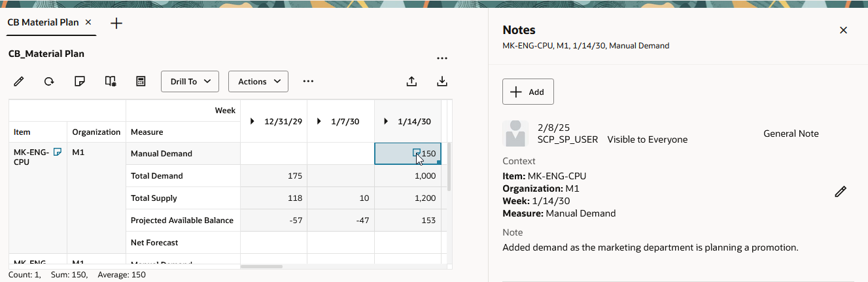This screenshot has height=282, width=868.
Task: Click the Total Supply cell with 10
Action: (x=341, y=198)
